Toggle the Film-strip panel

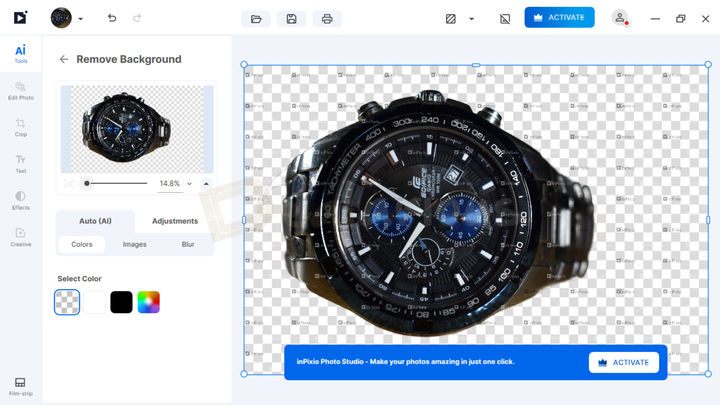click(20, 385)
